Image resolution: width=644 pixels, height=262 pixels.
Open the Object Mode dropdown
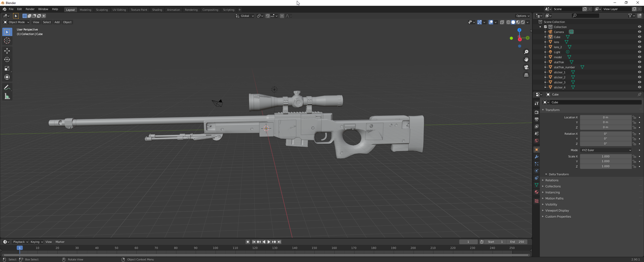[x=16, y=22]
